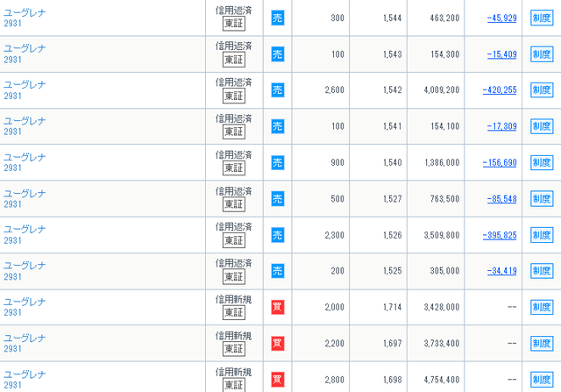Viewport: 561px width, 392px height.
Task: Click the 制度 badge in the 4,754,400 row
Action: coord(542,380)
